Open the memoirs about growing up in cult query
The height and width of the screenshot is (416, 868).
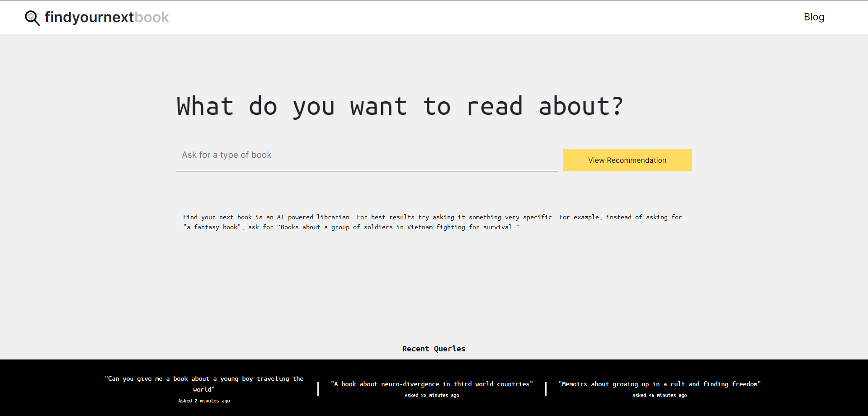click(660, 384)
